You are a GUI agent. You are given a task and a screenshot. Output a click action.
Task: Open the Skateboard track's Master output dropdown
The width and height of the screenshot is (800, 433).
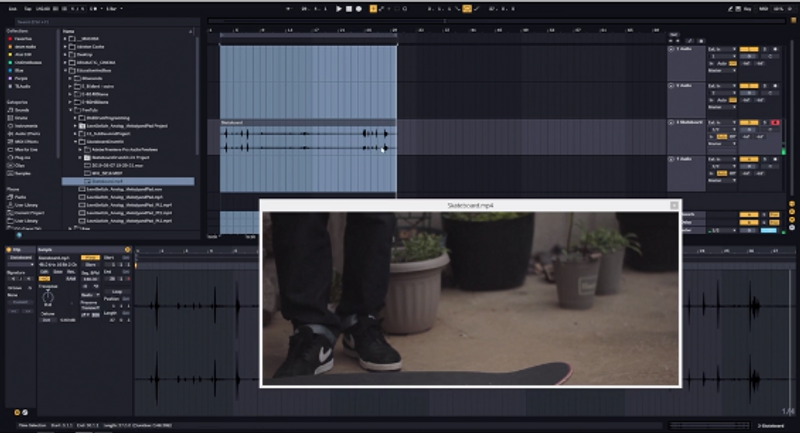point(722,144)
